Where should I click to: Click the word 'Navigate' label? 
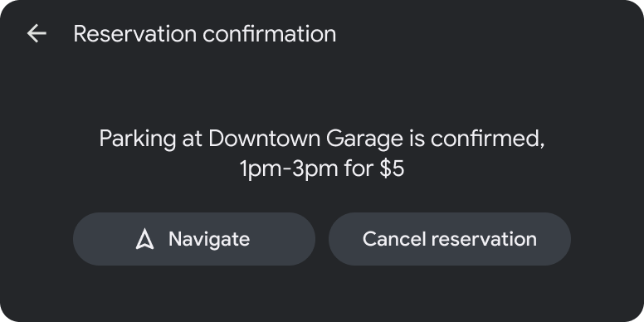point(209,239)
